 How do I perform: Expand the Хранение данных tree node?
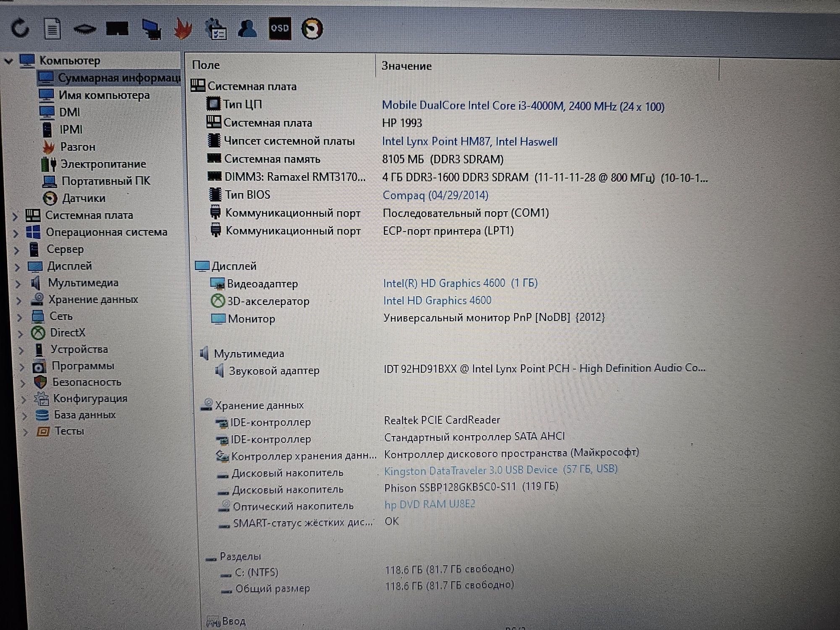(x=19, y=301)
